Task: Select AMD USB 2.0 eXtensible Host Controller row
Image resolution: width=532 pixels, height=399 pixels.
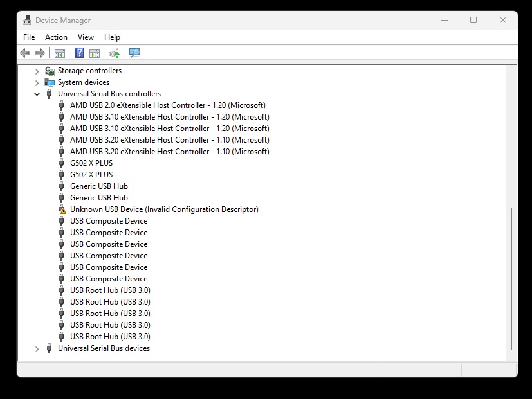Action: [168, 105]
